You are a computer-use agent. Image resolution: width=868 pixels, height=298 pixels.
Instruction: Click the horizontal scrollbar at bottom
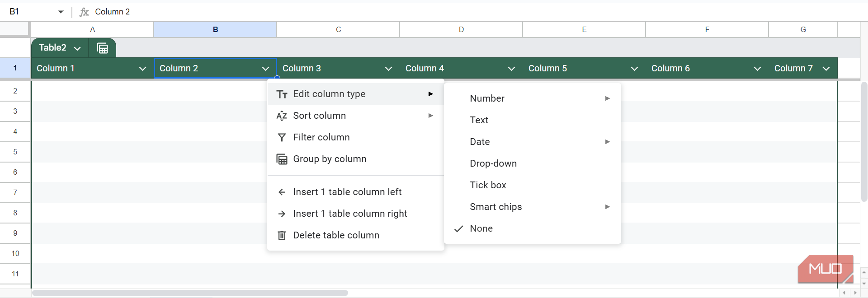(190, 293)
